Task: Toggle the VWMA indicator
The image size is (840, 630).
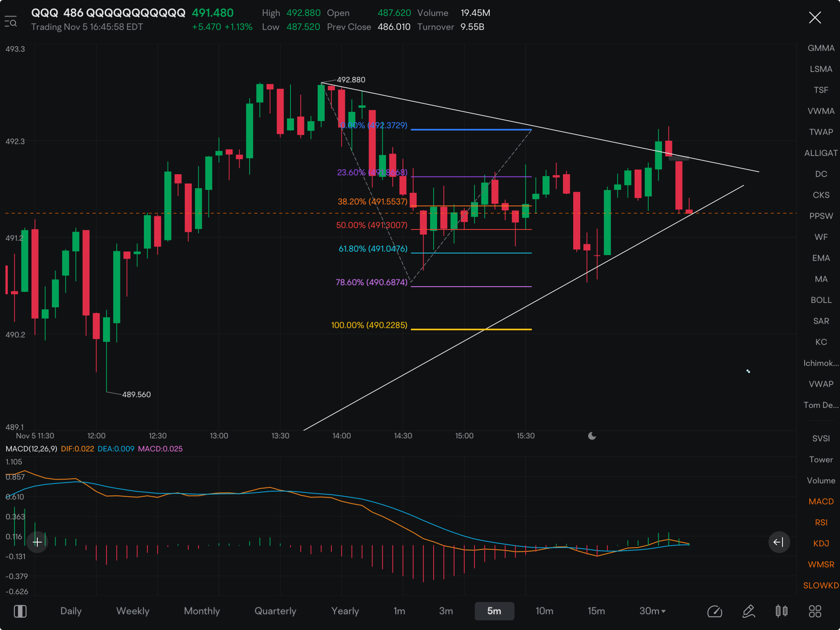Action: pyautogui.click(x=821, y=111)
